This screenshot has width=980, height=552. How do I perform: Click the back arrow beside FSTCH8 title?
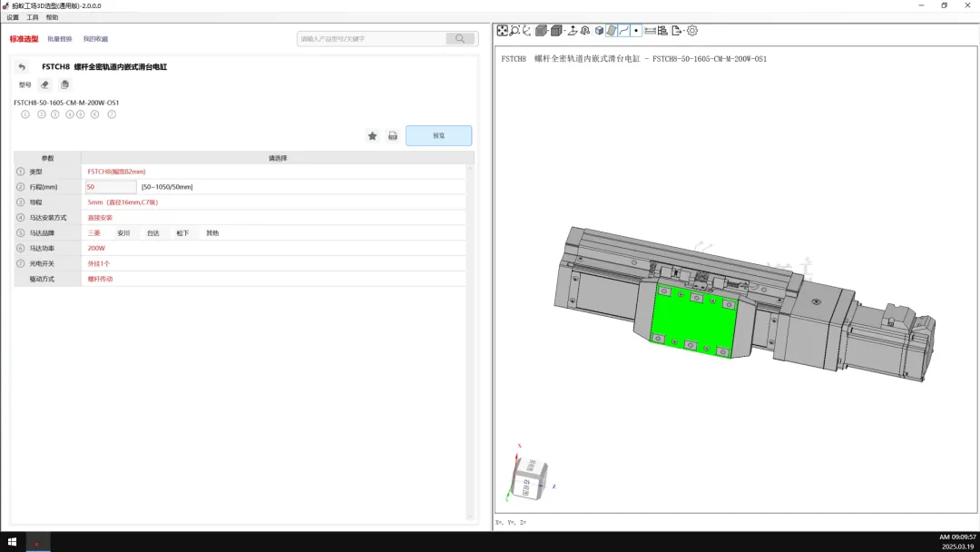(x=22, y=67)
